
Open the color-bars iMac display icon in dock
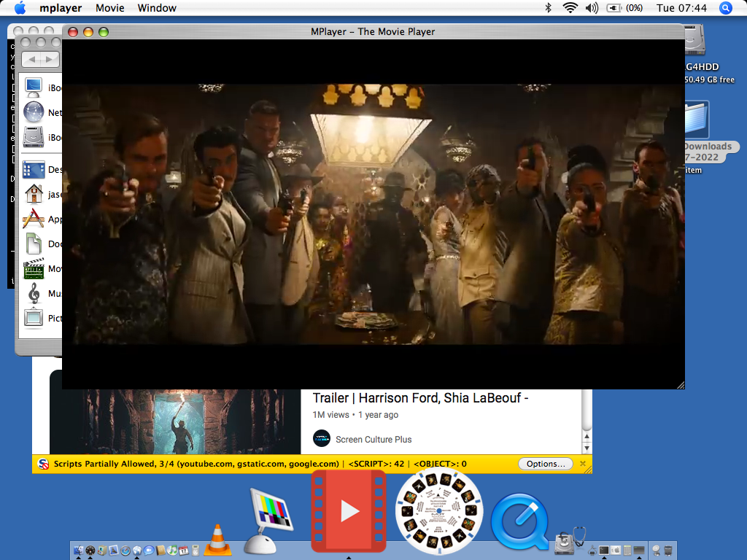coord(270,520)
